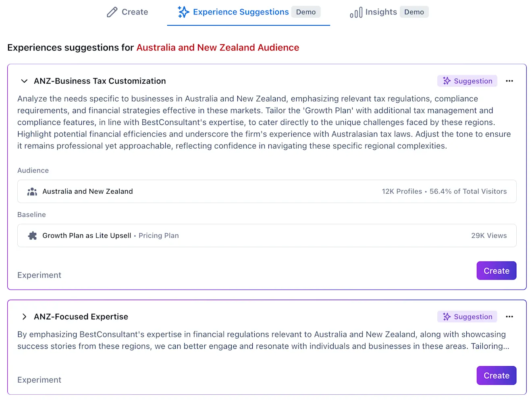Click the pencil icon on Create tab
This screenshot has width=532, height=400.
pos(112,12)
